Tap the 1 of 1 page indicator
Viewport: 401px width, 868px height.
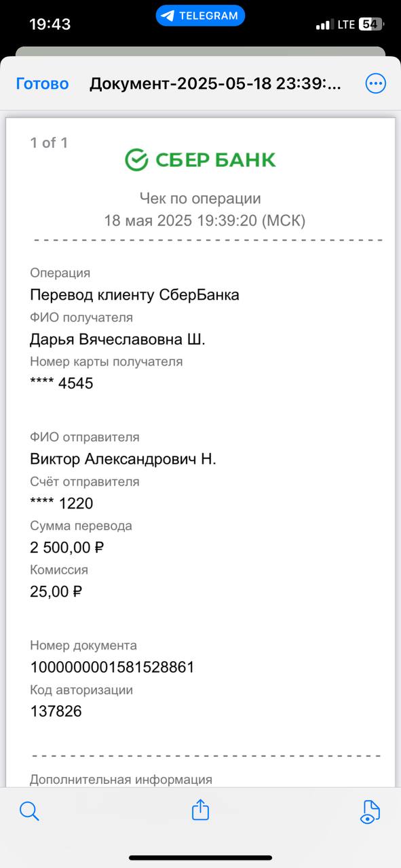(49, 142)
